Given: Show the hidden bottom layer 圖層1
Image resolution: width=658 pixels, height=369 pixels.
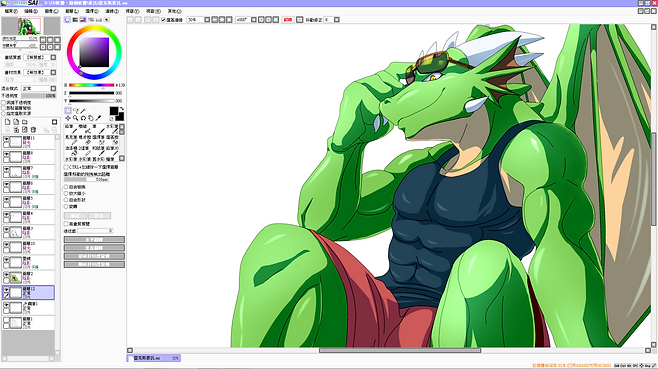Looking at the screenshot, I should click(6, 320).
